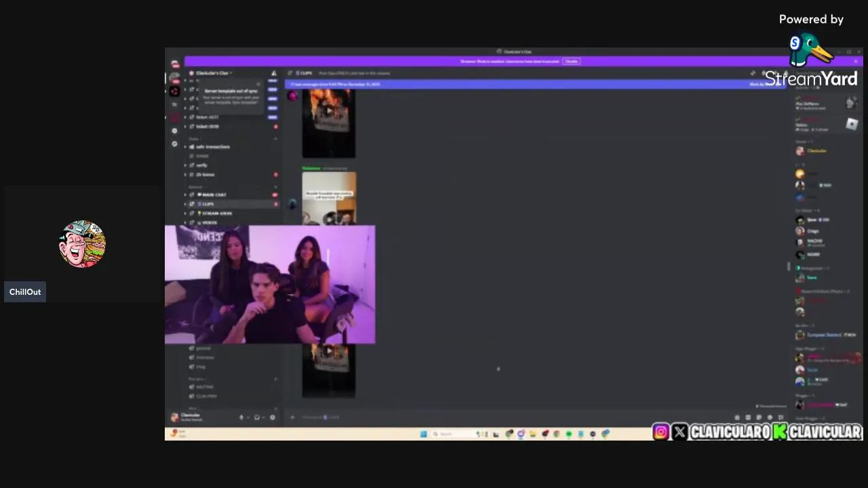The image size is (868, 488).
Task: Open the Clavicular's Clan server menu
Action: coord(214,73)
